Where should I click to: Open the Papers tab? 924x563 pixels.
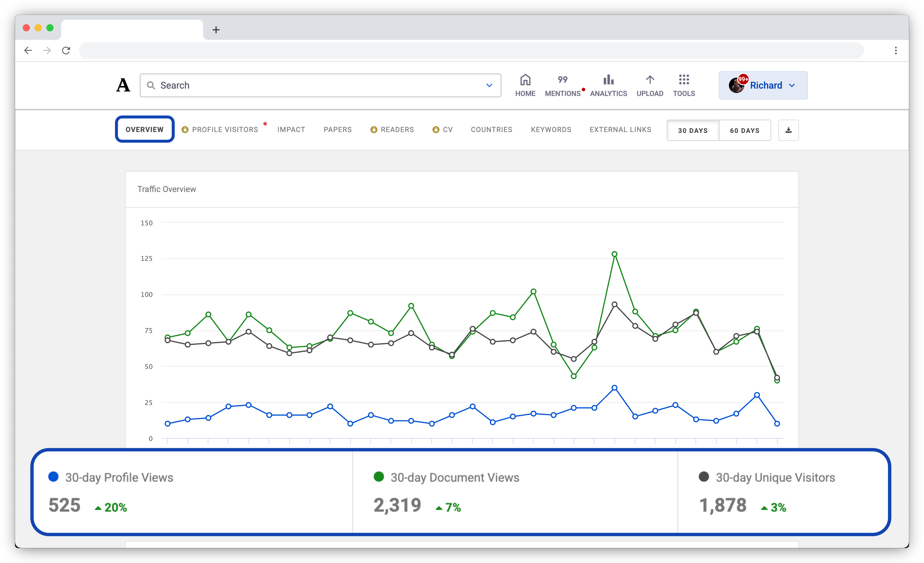[x=338, y=129]
